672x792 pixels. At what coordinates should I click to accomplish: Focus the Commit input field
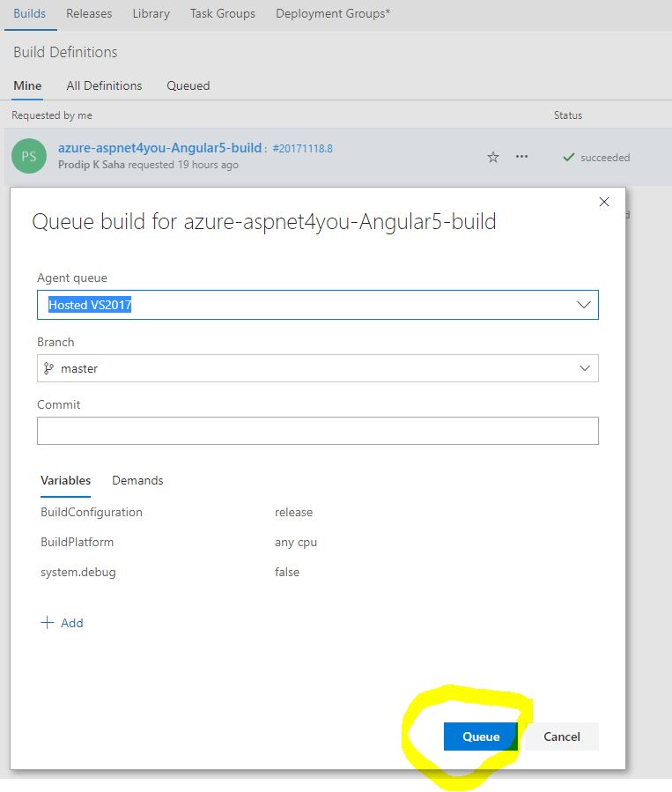pyautogui.click(x=318, y=431)
